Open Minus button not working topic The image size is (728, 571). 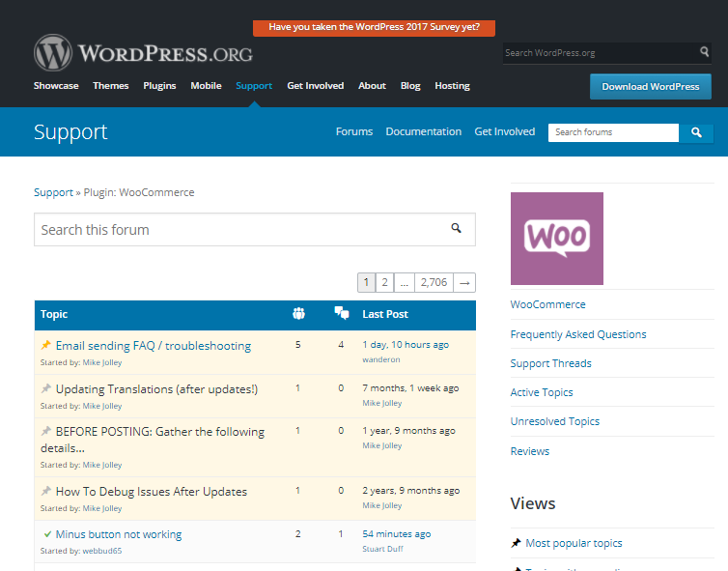[119, 534]
